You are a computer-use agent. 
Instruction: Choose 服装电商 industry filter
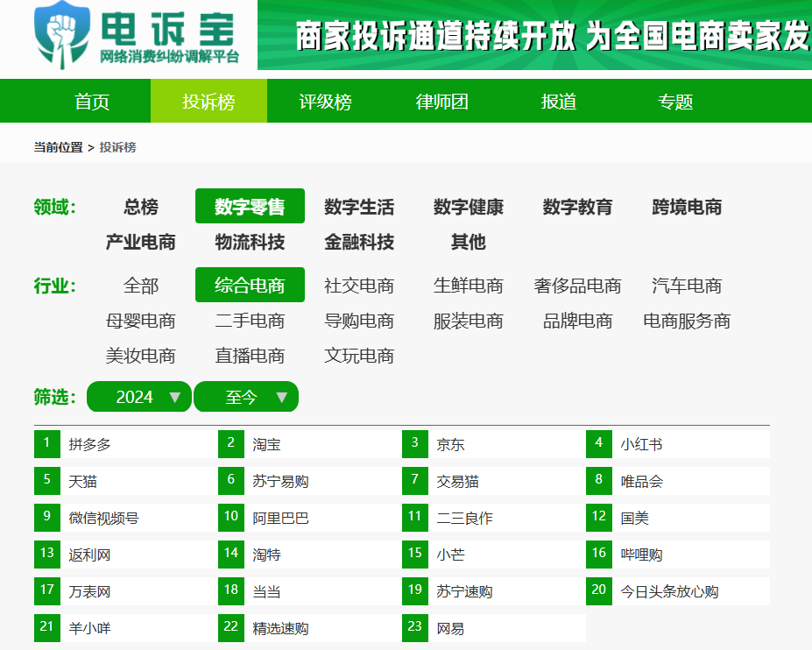point(468,321)
